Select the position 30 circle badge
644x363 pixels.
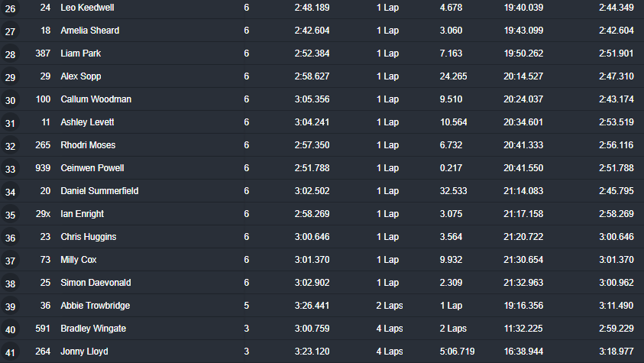[10, 100]
